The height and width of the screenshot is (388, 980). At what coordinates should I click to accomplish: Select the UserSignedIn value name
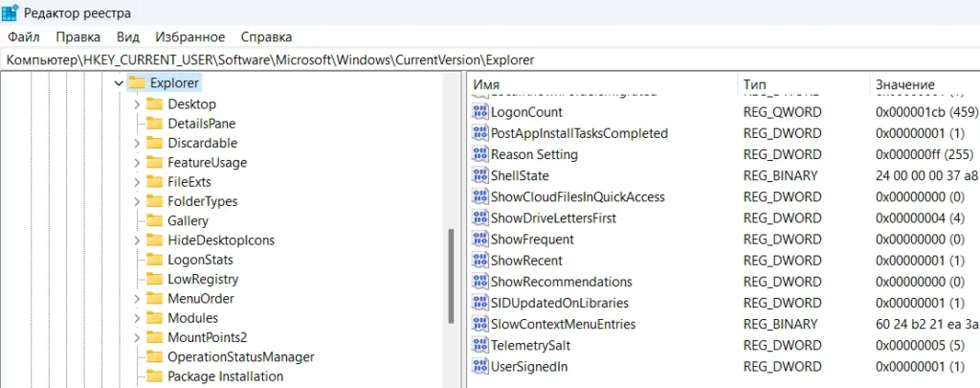point(529,367)
